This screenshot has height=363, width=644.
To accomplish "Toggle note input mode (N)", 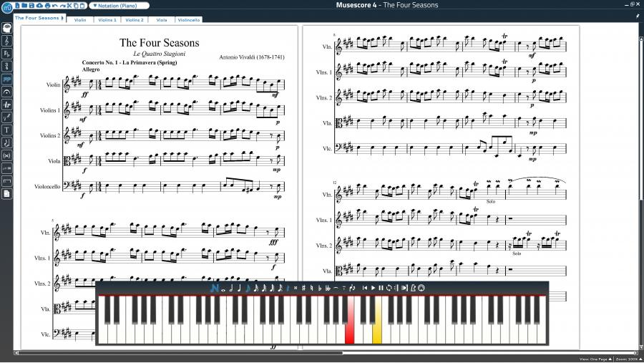I will [x=215, y=288].
